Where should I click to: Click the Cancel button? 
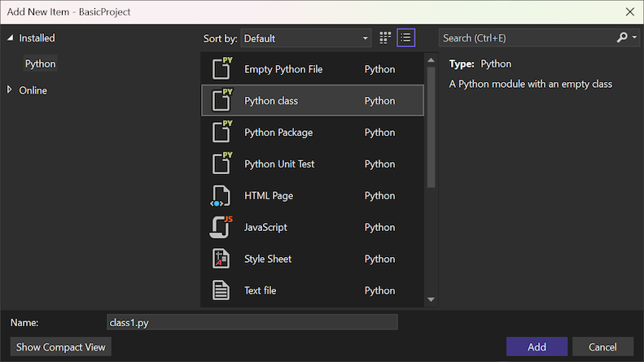[x=602, y=347]
